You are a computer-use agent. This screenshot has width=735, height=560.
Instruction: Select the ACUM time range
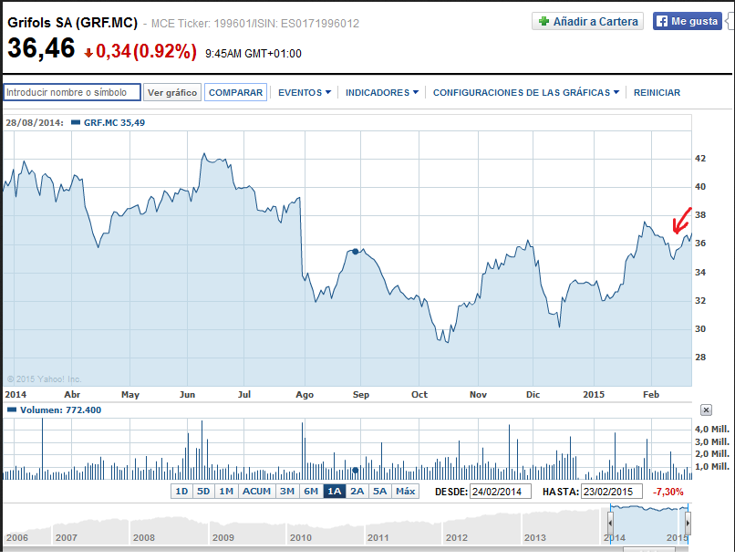(257, 491)
